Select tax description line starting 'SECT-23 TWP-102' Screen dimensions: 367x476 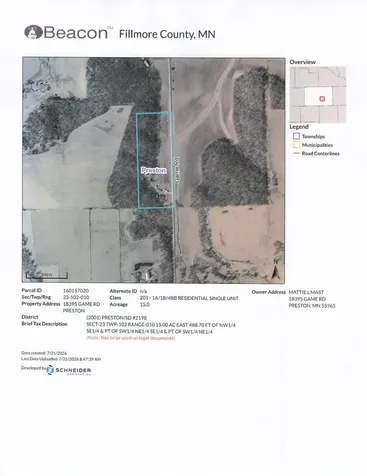click(161, 325)
